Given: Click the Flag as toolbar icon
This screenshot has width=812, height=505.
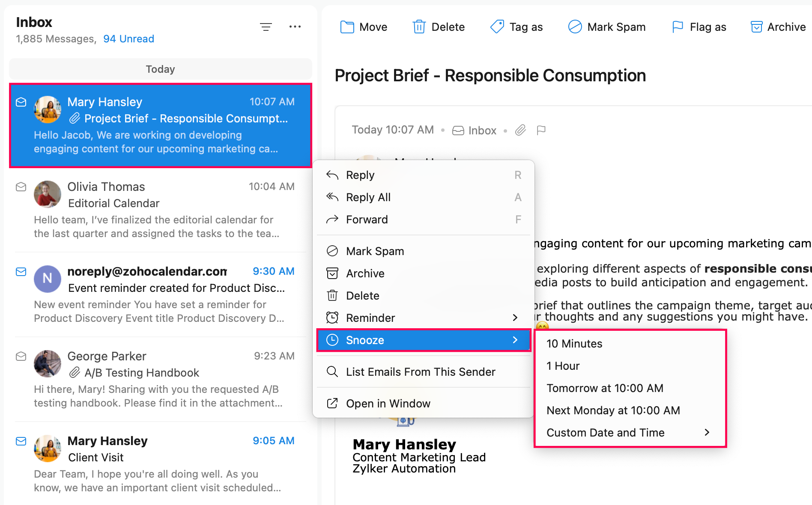Looking at the screenshot, I should coord(678,27).
